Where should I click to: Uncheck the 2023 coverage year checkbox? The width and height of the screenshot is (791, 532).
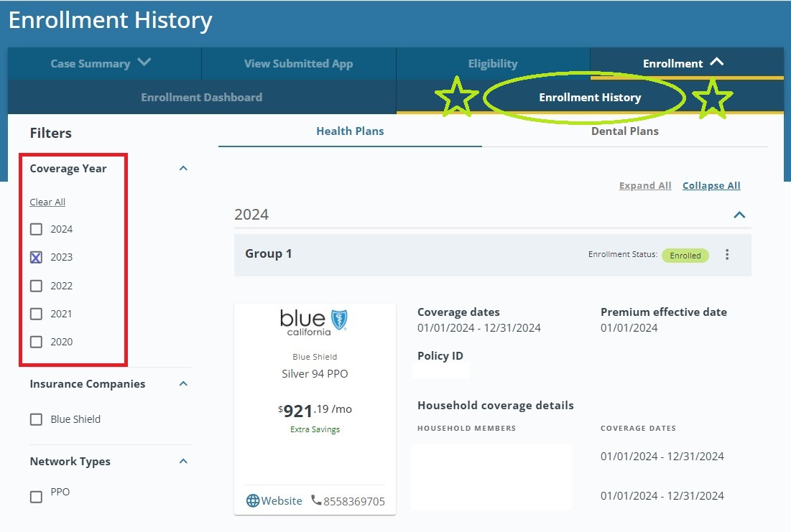pyautogui.click(x=36, y=258)
